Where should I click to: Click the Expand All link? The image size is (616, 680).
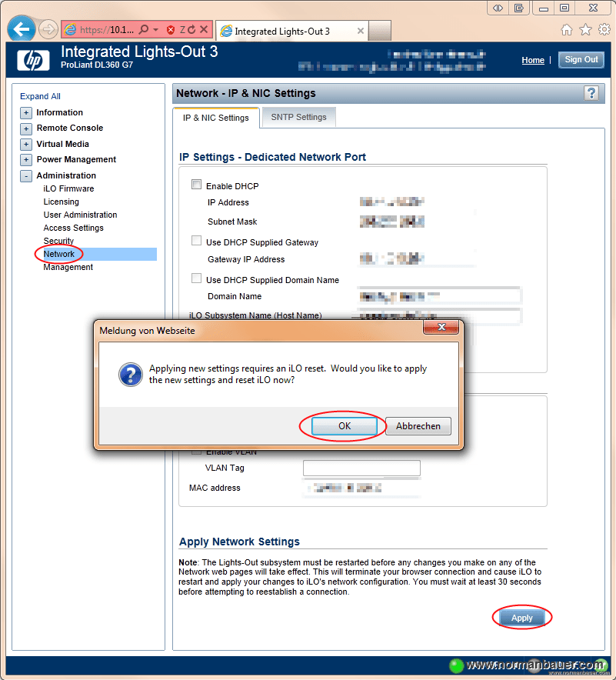(x=40, y=96)
